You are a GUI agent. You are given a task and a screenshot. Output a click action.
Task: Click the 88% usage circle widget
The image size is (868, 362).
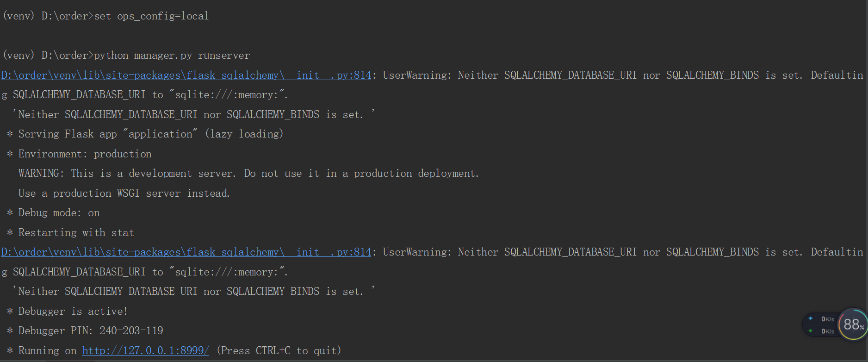coord(853,325)
